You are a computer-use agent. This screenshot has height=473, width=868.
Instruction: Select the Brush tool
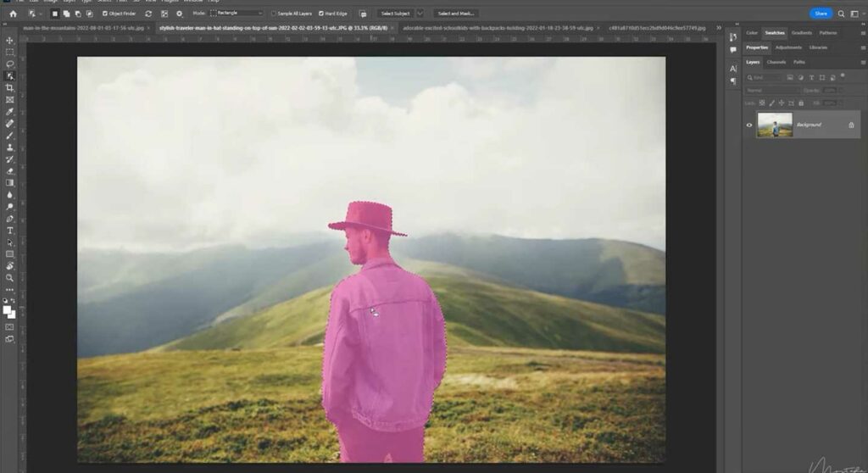9,136
